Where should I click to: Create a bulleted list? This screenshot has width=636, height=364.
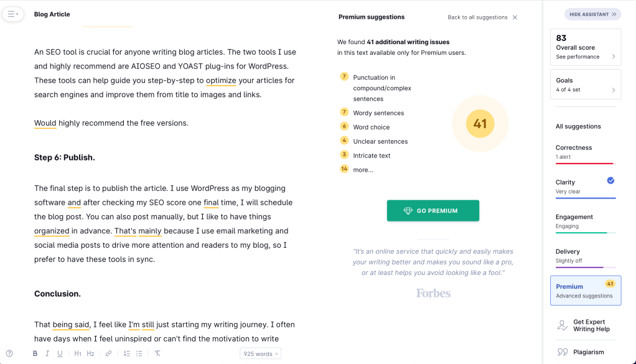point(139,353)
